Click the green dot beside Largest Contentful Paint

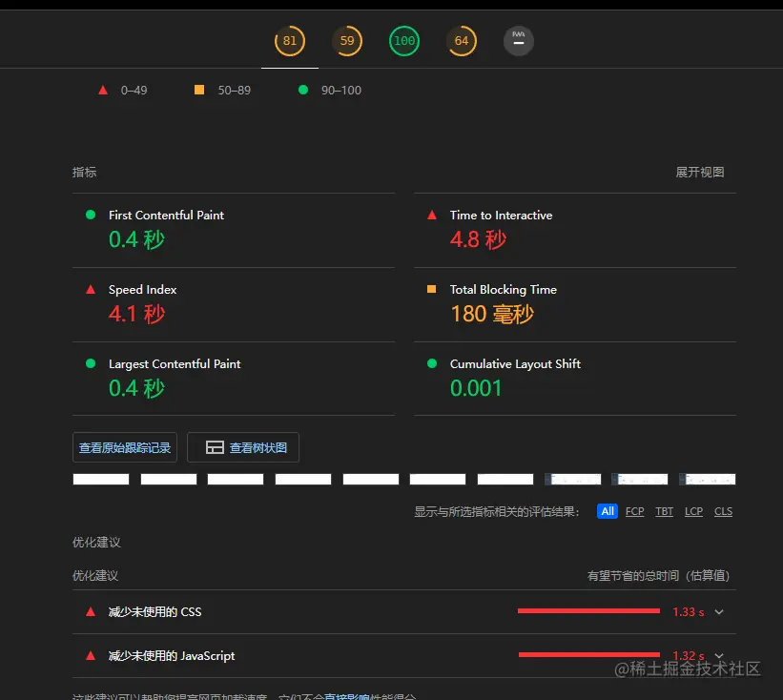(x=91, y=363)
